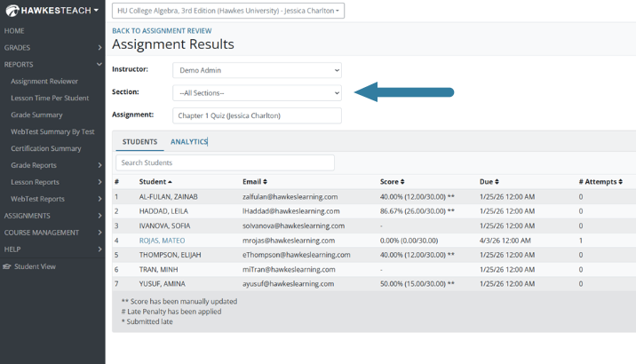Sort by # Attempts column arrows

pyautogui.click(x=621, y=182)
